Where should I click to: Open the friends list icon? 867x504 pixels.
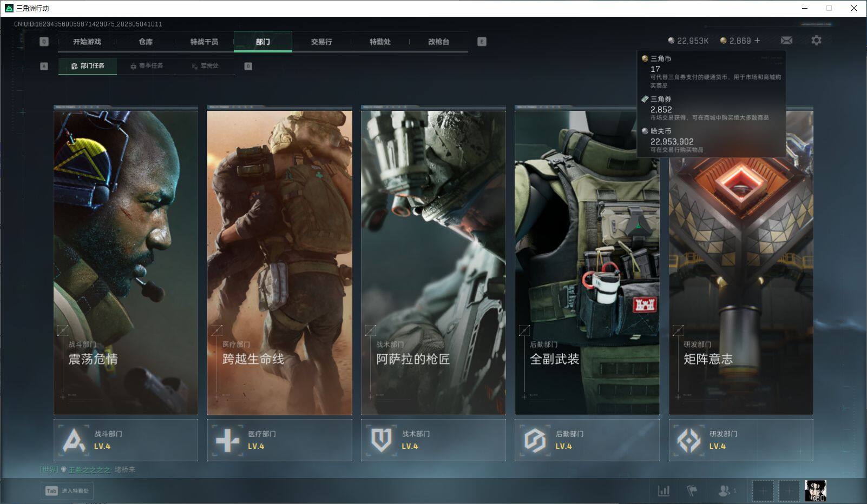click(x=724, y=490)
